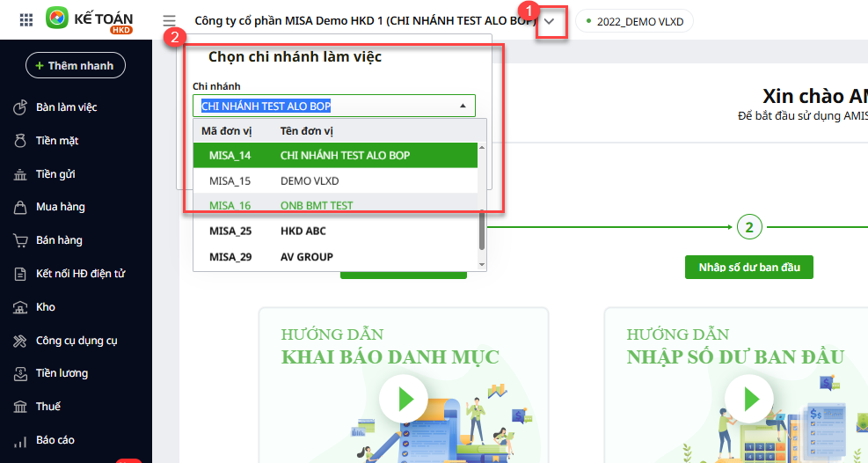
Task: Open Kho warehouse icon
Action: pyautogui.click(x=20, y=307)
